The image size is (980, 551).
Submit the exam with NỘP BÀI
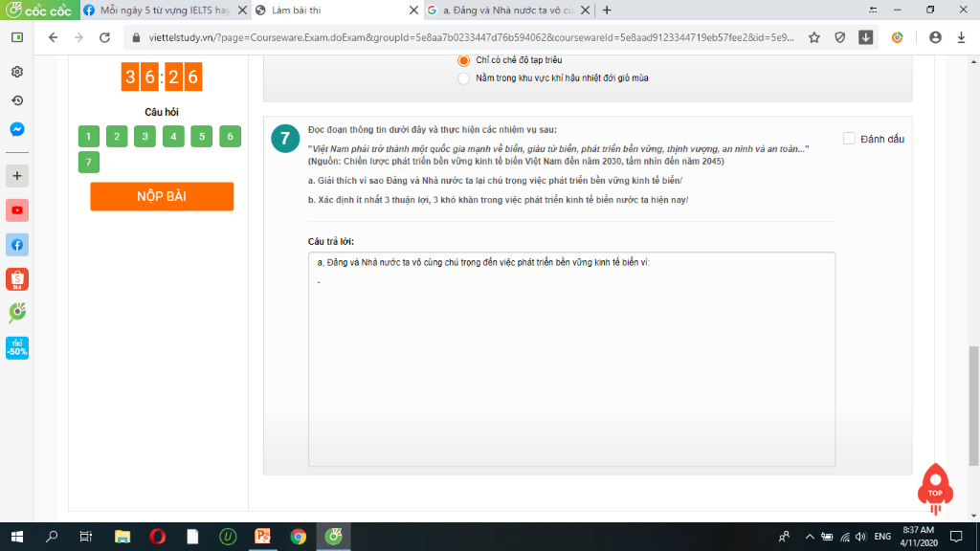pos(162,196)
